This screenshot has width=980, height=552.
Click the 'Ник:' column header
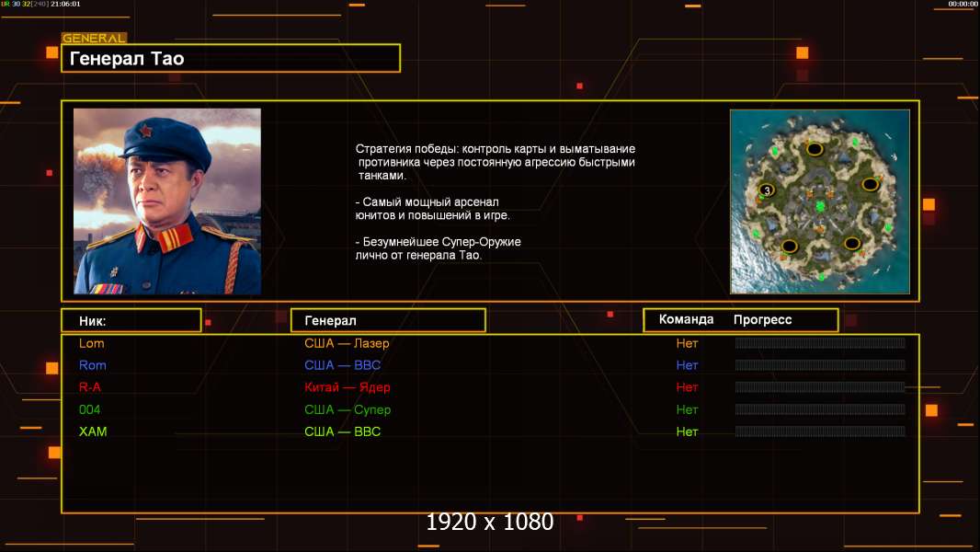point(131,321)
